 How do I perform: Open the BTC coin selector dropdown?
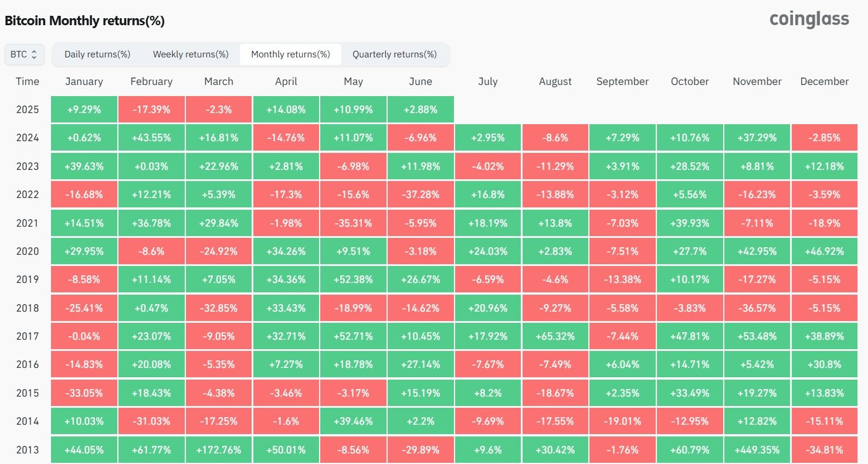(x=24, y=54)
